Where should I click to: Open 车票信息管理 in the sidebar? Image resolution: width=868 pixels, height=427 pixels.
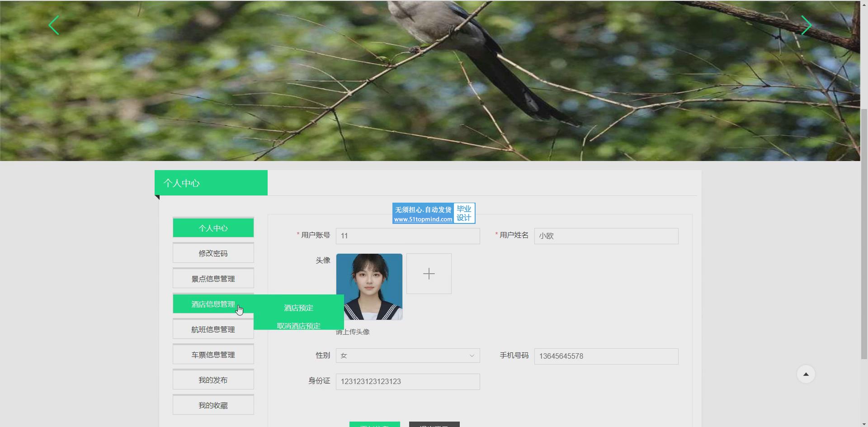(x=213, y=355)
